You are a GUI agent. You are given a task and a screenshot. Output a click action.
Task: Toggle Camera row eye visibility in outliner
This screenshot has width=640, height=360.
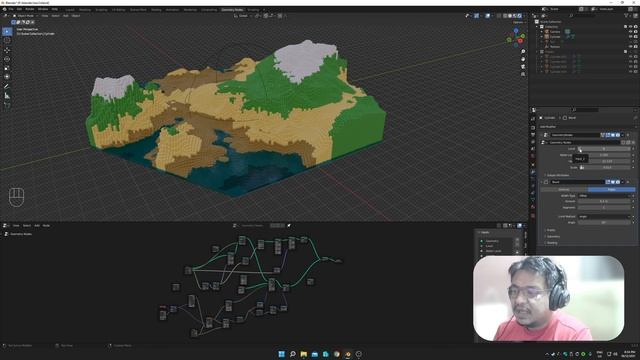coord(631,31)
